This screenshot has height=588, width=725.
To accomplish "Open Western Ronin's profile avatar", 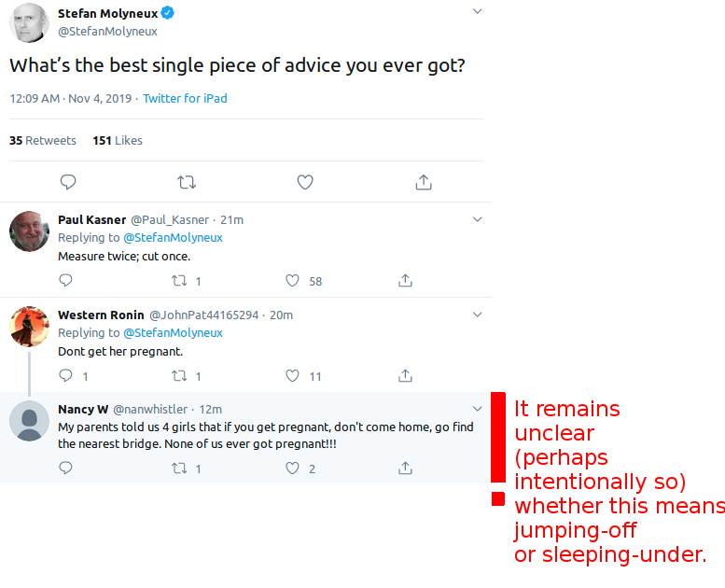I will click(29, 326).
